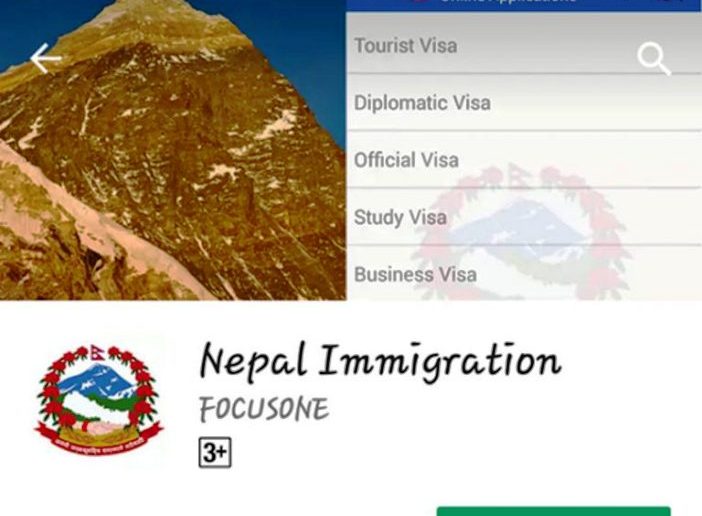
Task: Open the FOCUSONE developer page
Action: pos(264,408)
